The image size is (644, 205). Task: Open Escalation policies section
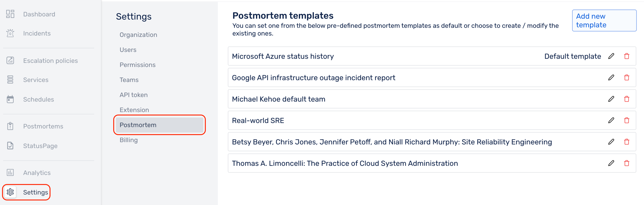[50, 60]
